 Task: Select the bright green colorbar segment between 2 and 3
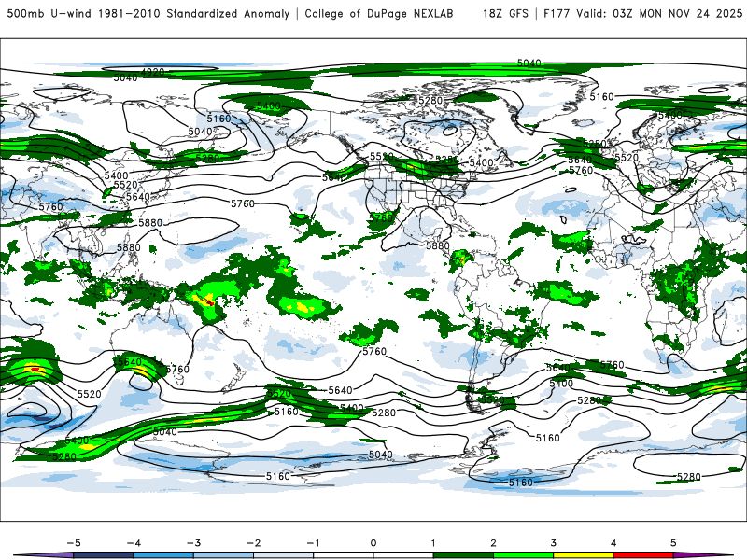(524, 555)
